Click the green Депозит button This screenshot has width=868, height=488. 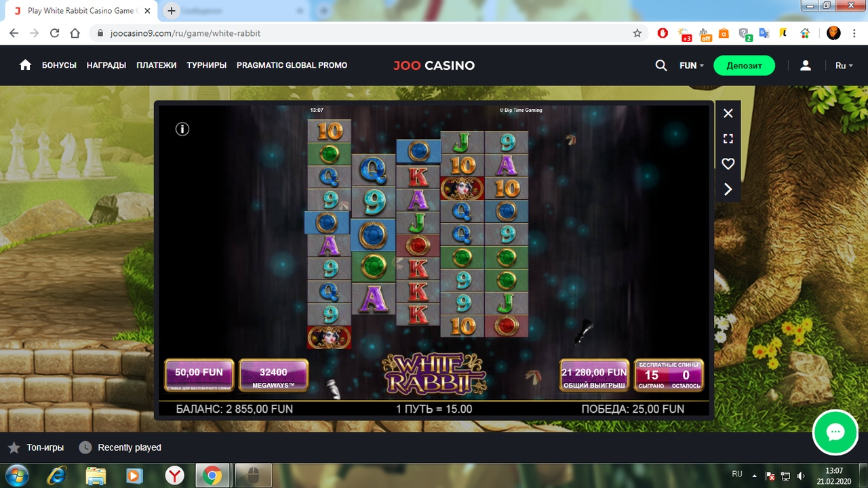coord(744,66)
